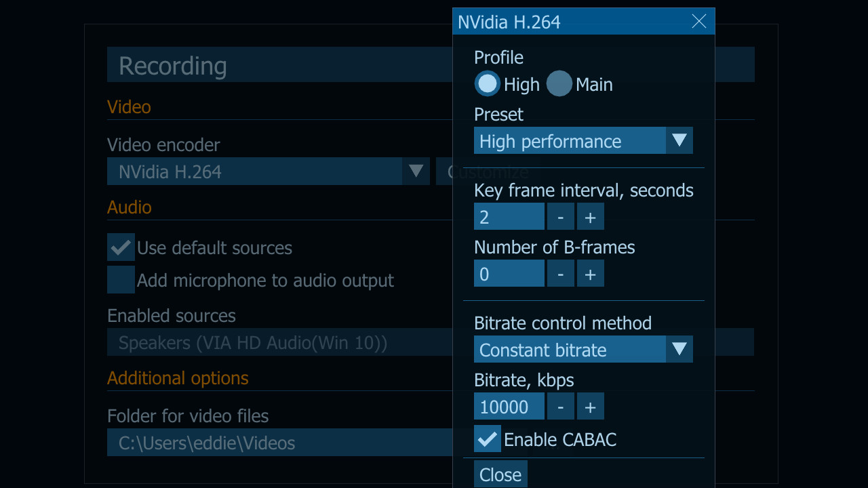Enable Add microphone to audio output
The width and height of the screenshot is (868, 488).
[121, 279]
